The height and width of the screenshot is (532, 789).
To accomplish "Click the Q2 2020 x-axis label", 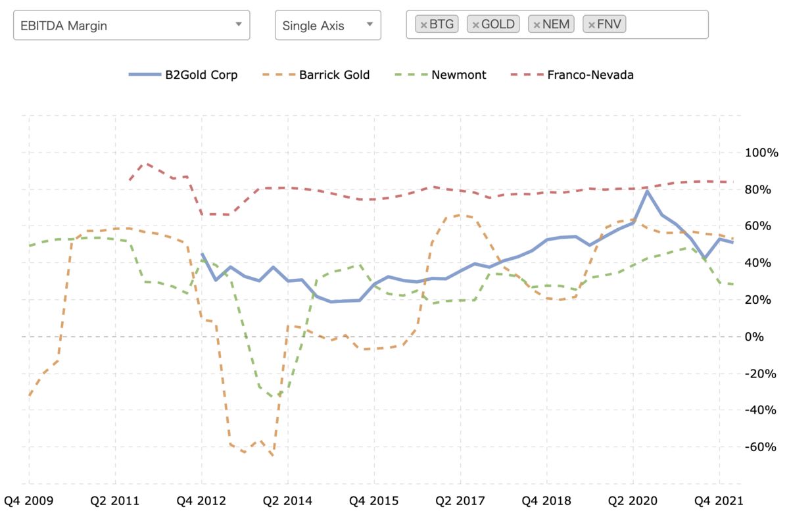I will point(633,500).
